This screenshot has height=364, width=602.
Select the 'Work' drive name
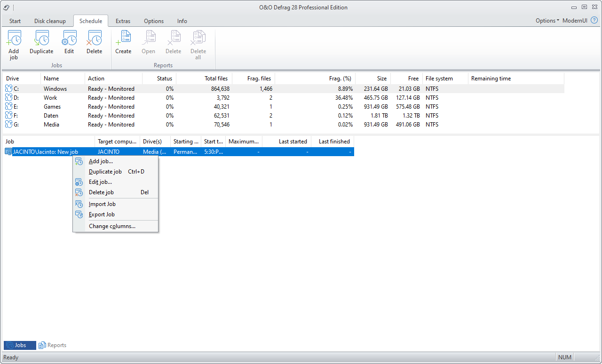pyautogui.click(x=50, y=98)
